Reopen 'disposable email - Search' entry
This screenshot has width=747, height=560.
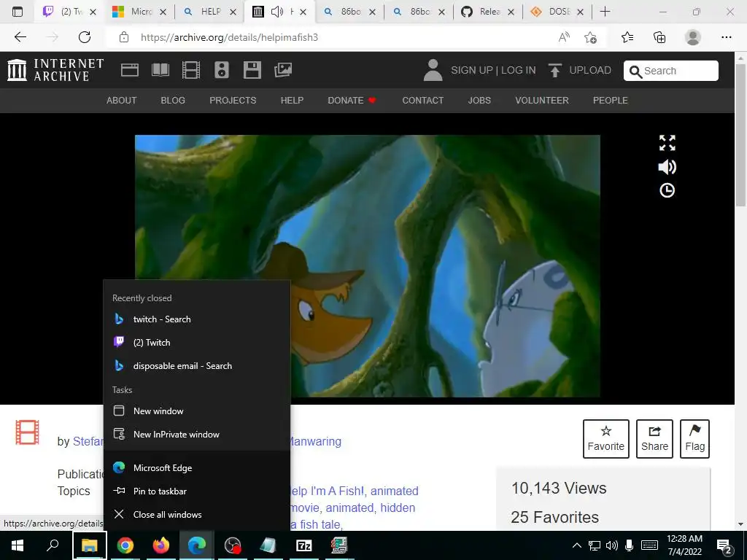pos(197,366)
